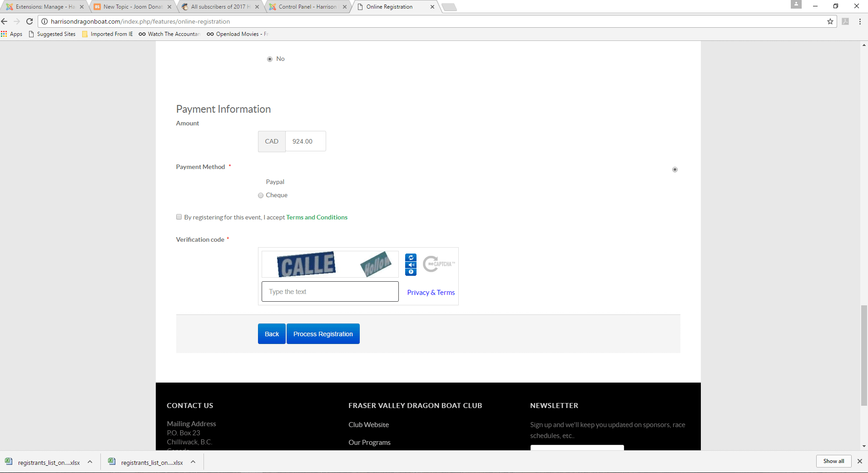This screenshot has width=868, height=473.
Task: Open the Imported From IE bookmarks folder
Action: [x=108, y=34]
